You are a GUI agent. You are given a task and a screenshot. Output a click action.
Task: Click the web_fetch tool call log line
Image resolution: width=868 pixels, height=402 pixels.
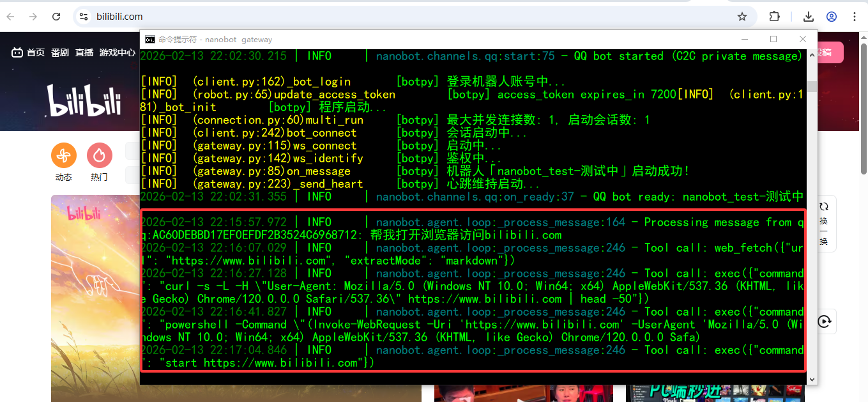471,254
